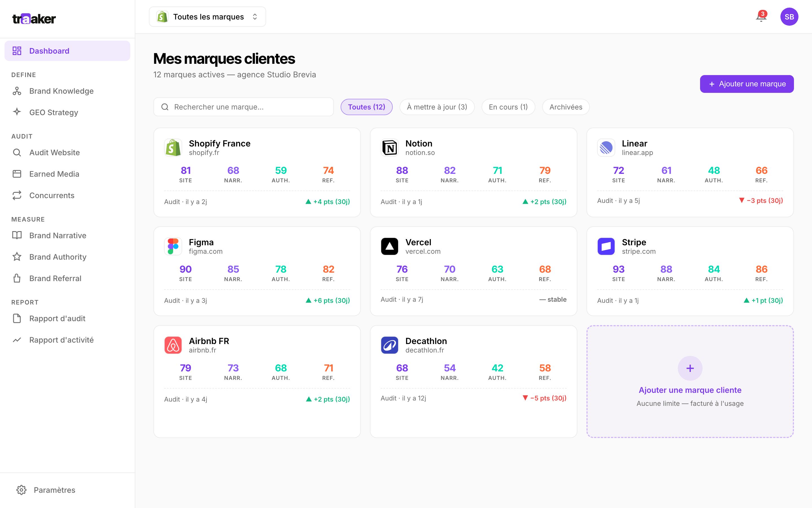
Task: Click the Brand Referral thumbs-up icon
Action: (17, 278)
